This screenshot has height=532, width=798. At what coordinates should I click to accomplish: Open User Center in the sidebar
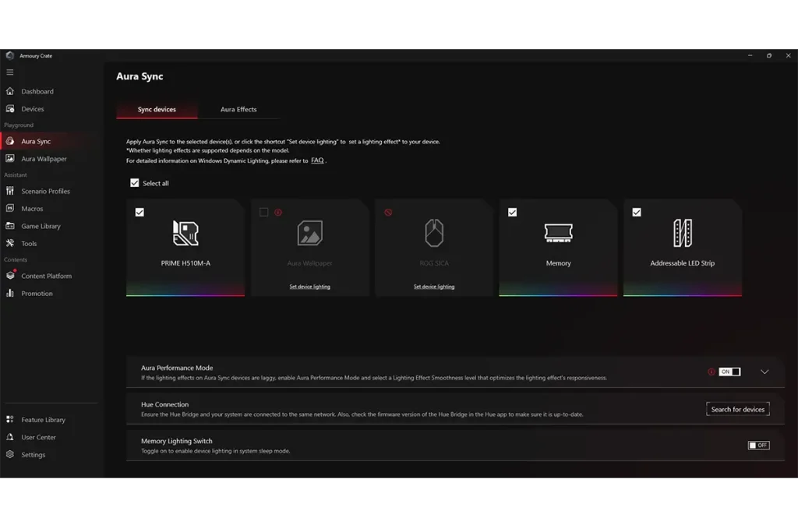click(x=52, y=437)
